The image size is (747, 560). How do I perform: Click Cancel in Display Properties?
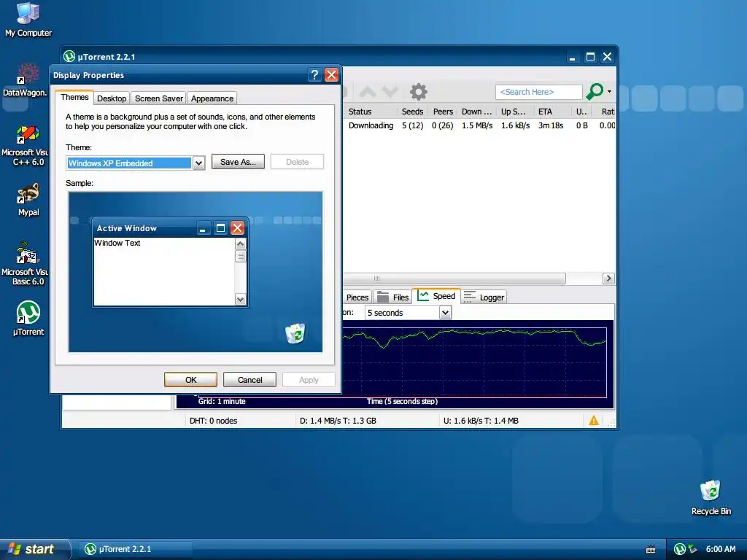249,379
